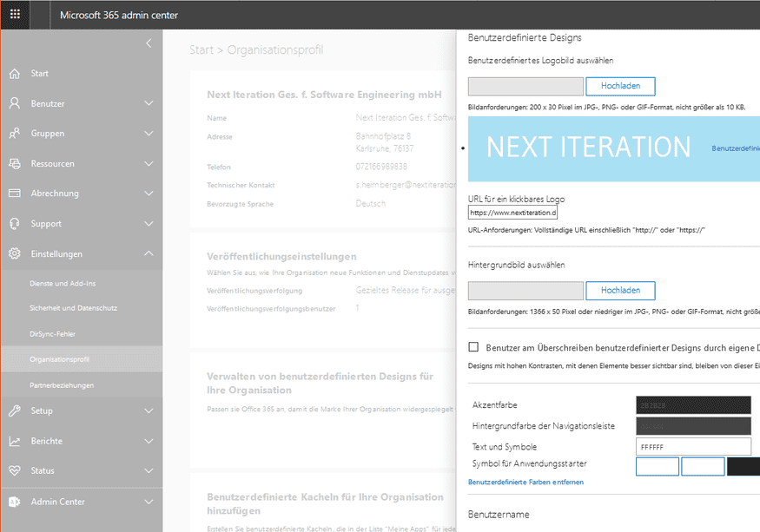Image resolution: width=760 pixels, height=532 pixels.
Task: Open the app launcher waffle icon
Action: pyautogui.click(x=15, y=15)
